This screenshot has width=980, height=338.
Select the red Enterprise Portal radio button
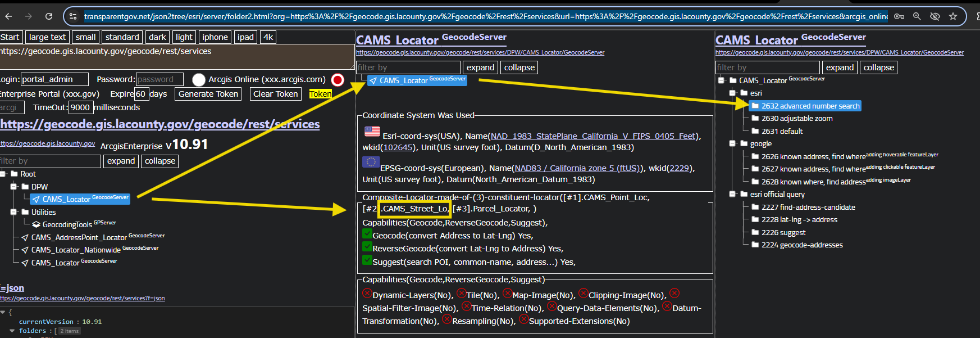tap(338, 80)
